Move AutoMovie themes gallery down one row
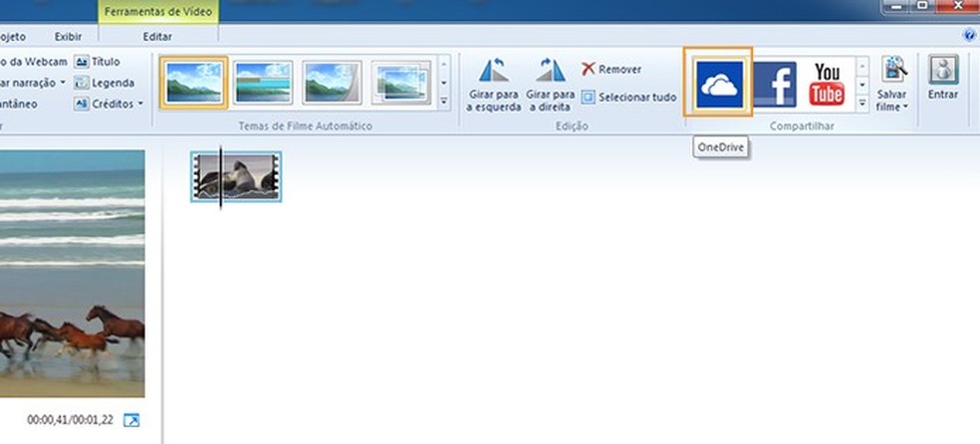The width and height of the screenshot is (980, 444). point(444,83)
